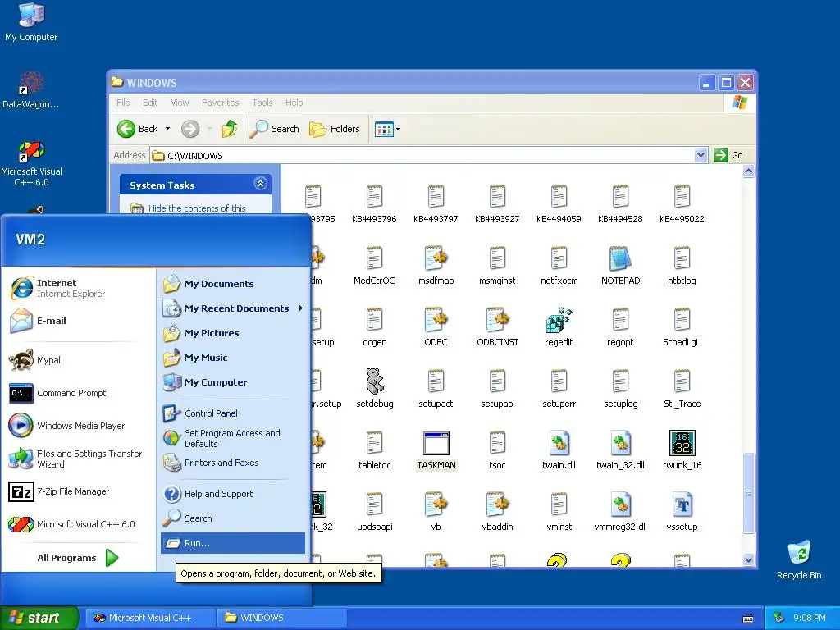Select the twain_32.dll file
The width and height of the screenshot is (840, 630).
tap(620, 444)
